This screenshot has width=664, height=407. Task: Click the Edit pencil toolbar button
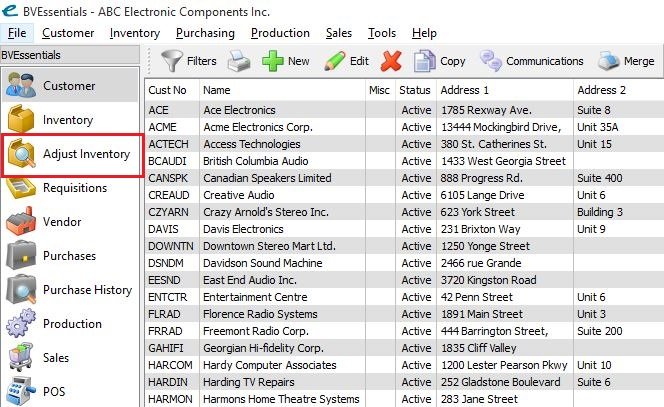pos(346,61)
